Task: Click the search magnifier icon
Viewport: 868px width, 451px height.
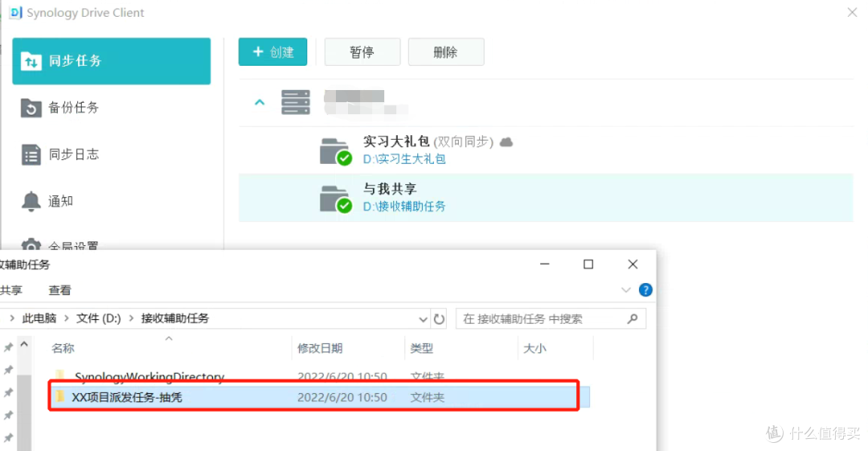Action: tap(633, 319)
